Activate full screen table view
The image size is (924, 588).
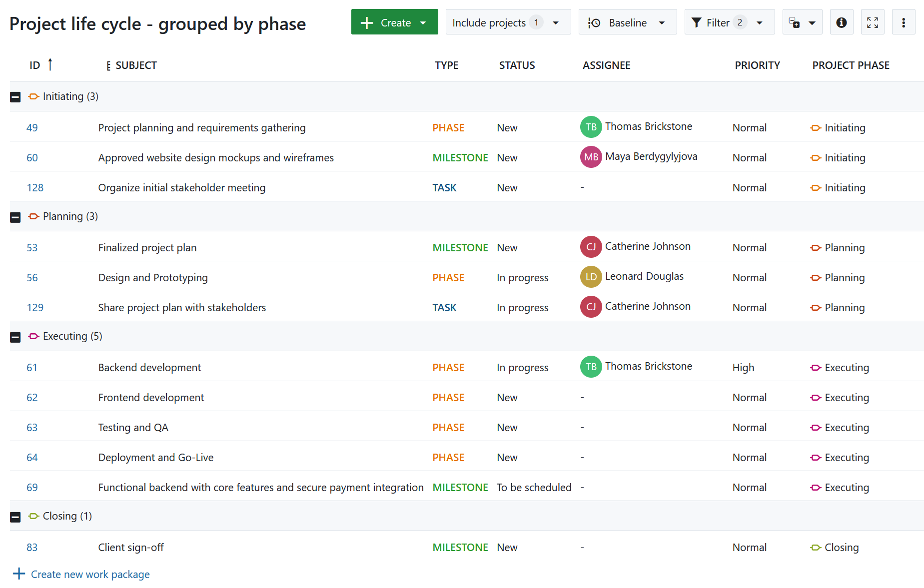point(873,22)
